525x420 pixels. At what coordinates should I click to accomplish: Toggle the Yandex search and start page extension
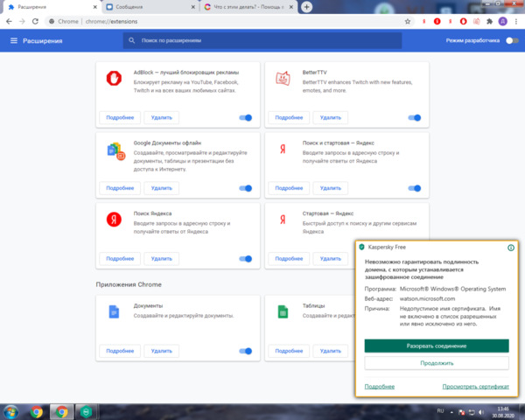coord(415,188)
